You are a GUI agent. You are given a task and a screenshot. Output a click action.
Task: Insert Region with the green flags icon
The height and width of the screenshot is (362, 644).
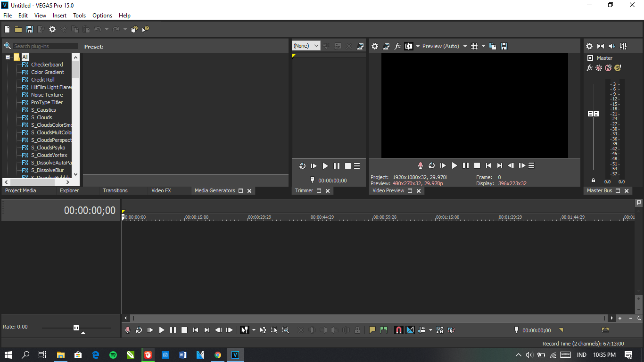tap(384, 330)
